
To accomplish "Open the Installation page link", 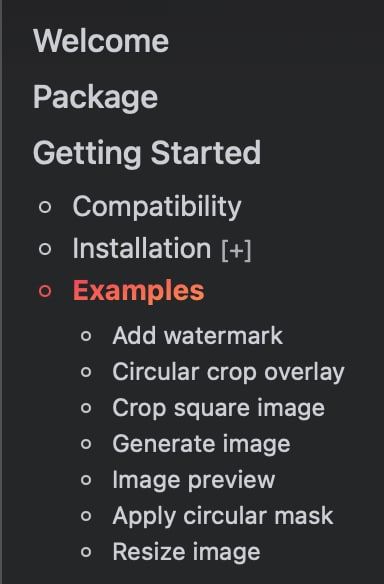I will pos(142,248).
